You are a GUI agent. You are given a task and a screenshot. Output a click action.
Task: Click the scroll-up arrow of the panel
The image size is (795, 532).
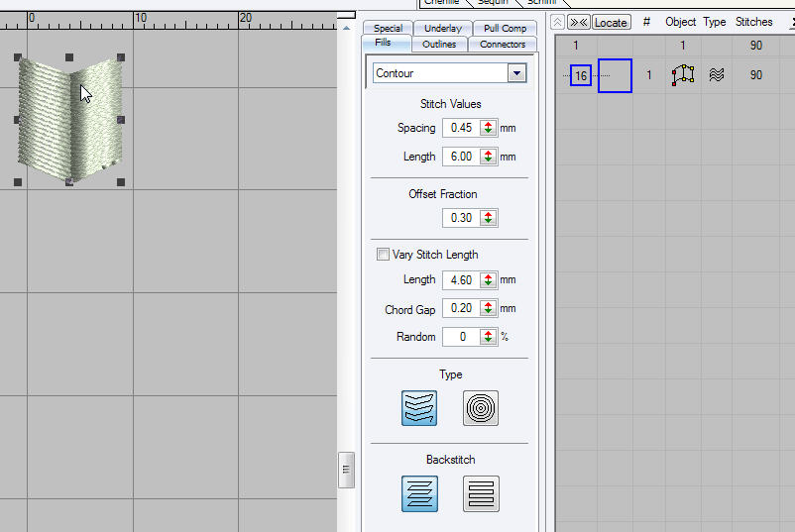pyautogui.click(x=346, y=29)
